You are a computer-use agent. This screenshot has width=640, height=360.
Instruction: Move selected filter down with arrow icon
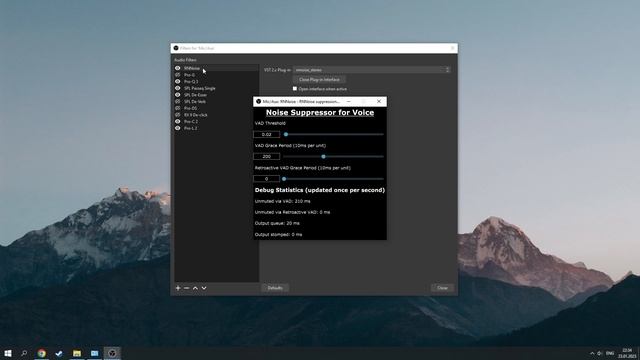point(204,288)
